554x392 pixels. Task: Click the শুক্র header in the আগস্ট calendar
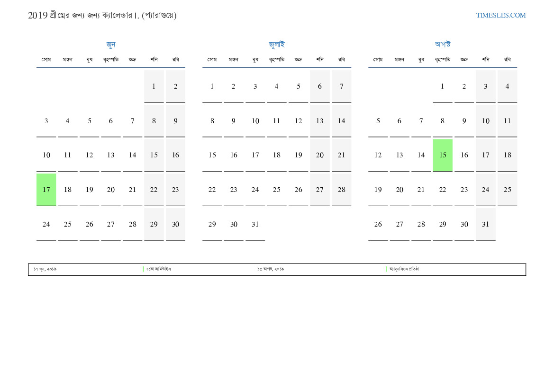pos(464,59)
